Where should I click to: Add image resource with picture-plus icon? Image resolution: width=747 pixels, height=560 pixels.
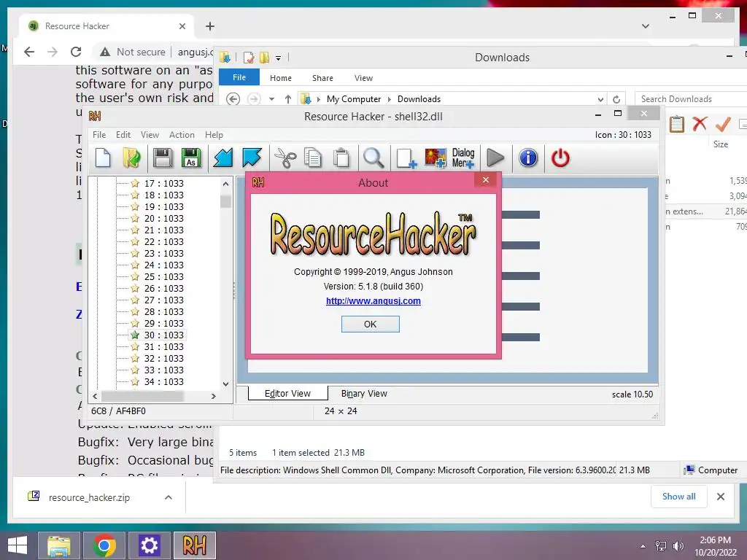[436, 158]
